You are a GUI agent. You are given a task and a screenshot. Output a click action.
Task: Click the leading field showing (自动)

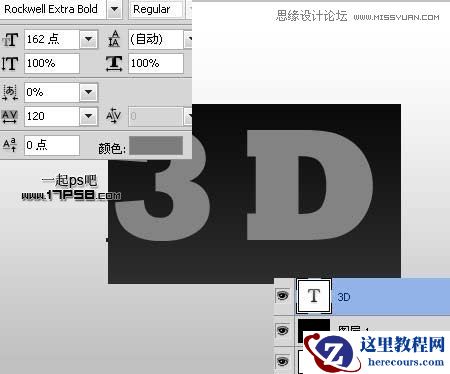point(156,39)
